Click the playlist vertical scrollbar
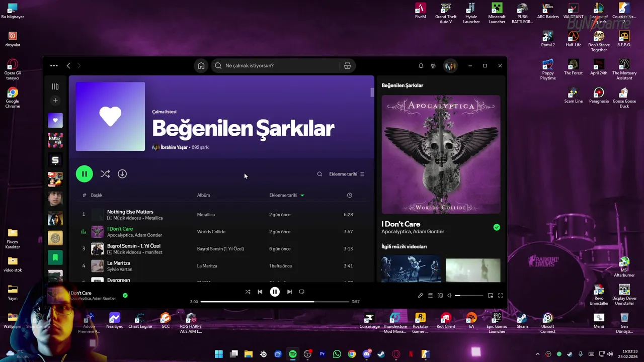 point(372,93)
